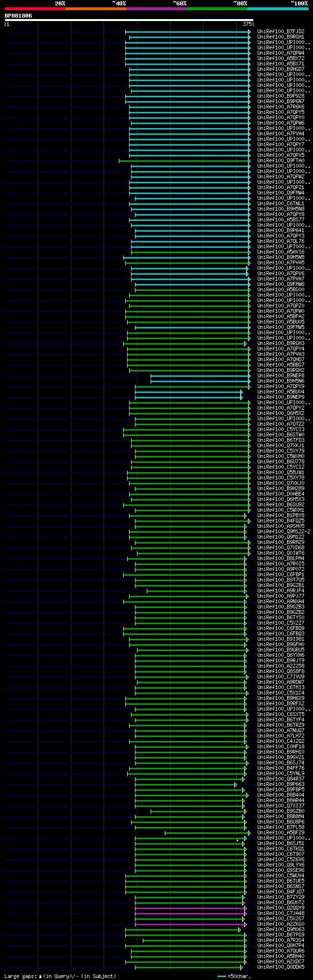
Task: Click the UniRef100_C6TNL1 label
Action: coord(281,203)
